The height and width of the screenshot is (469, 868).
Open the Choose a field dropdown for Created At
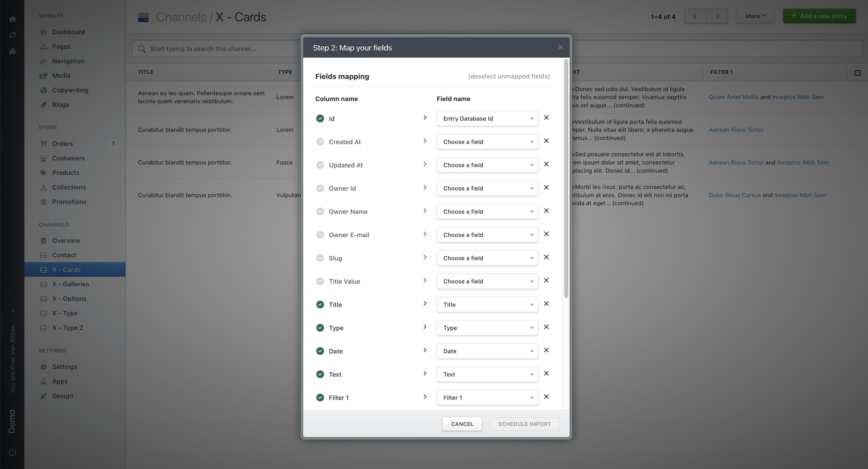[x=487, y=141]
